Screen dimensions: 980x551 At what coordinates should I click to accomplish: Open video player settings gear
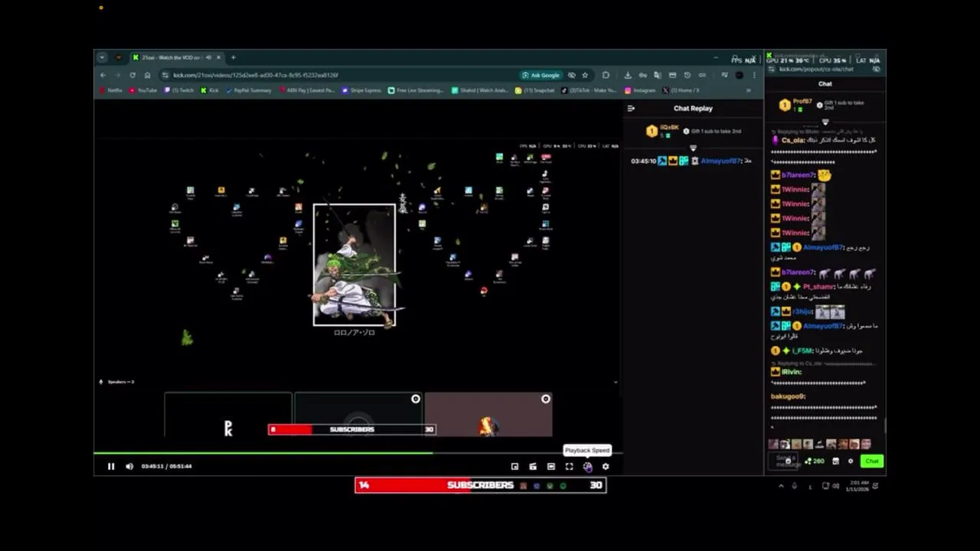(606, 466)
